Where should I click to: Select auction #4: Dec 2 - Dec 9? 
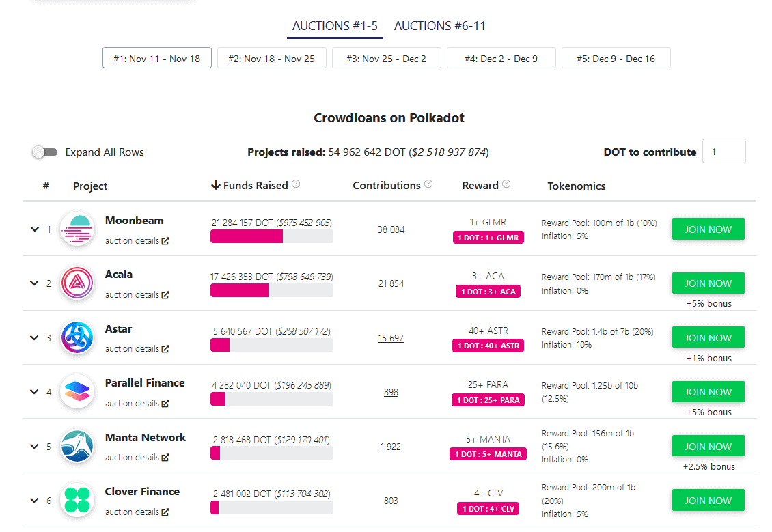coord(501,58)
